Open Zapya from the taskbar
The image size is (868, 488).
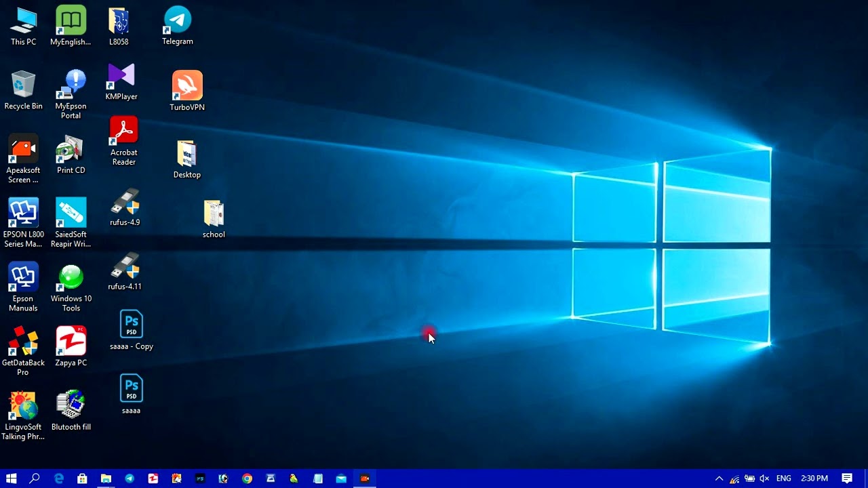pos(153,479)
